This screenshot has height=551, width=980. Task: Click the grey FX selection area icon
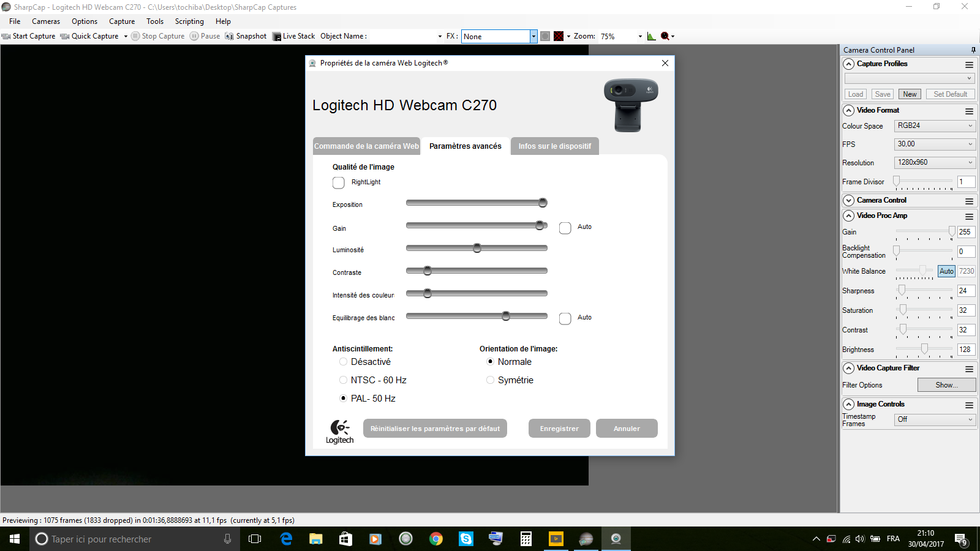pos(545,36)
